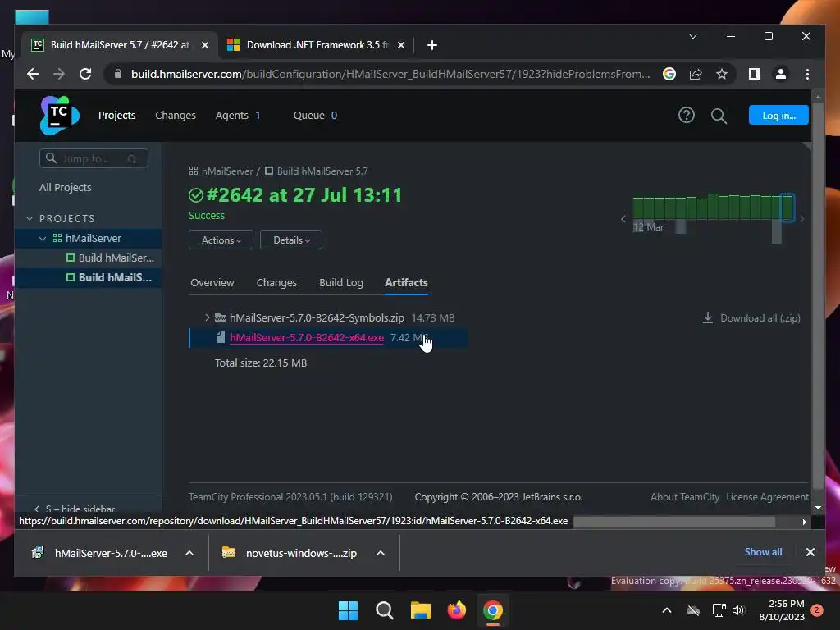Open License Agreement link
This screenshot has width=840, height=630.
pyautogui.click(x=767, y=496)
